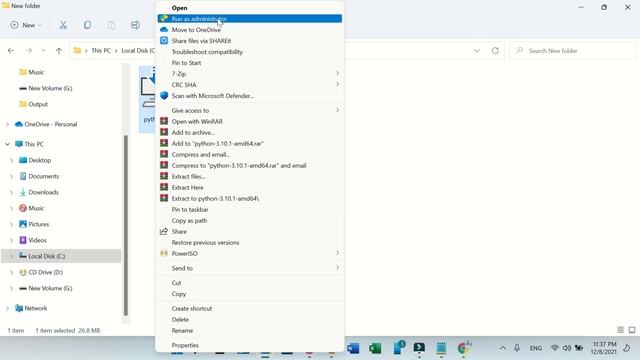The image size is (640, 360).
Task: Choose Extract to python-3.10.1-amd64 folder
Action: 250,199
